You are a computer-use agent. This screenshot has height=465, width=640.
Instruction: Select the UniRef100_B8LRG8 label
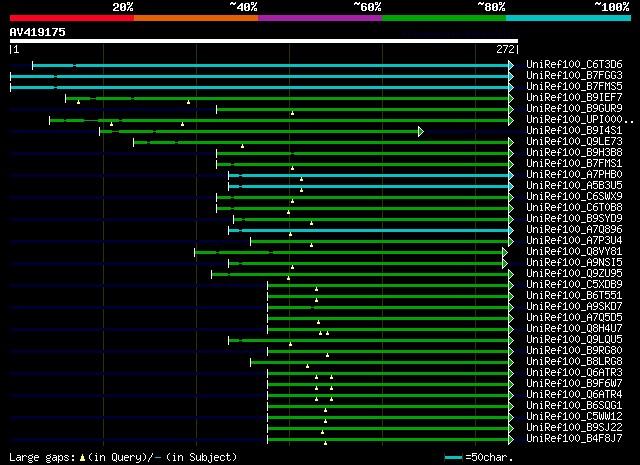pos(574,362)
